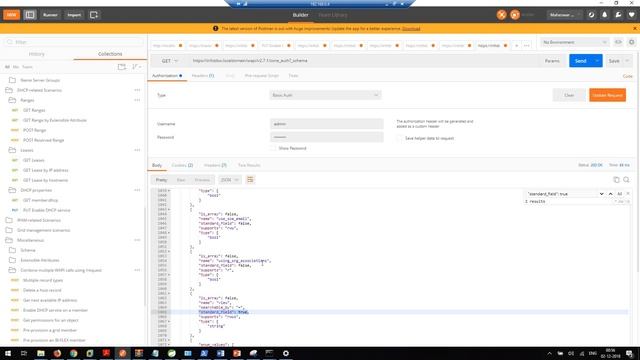Open Windows Start menu
This screenshot has width=640, height=360.
[x=8, y=353]
